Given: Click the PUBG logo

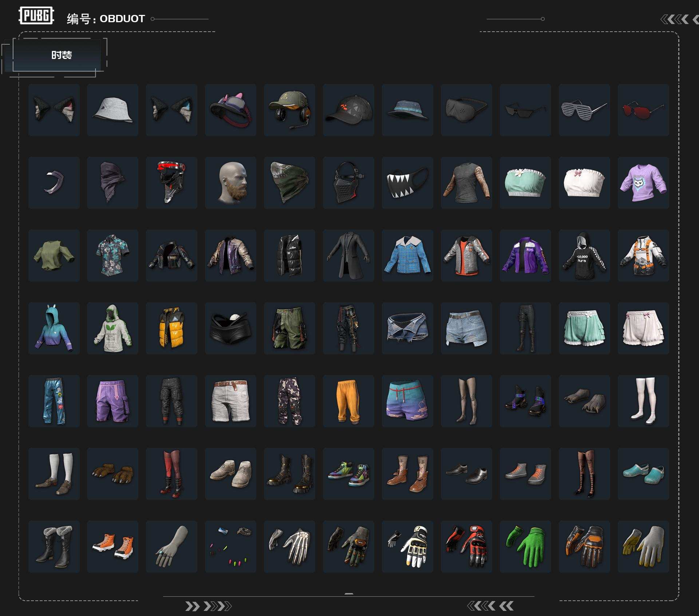Looking at the screenshot, I should point(36,16).
